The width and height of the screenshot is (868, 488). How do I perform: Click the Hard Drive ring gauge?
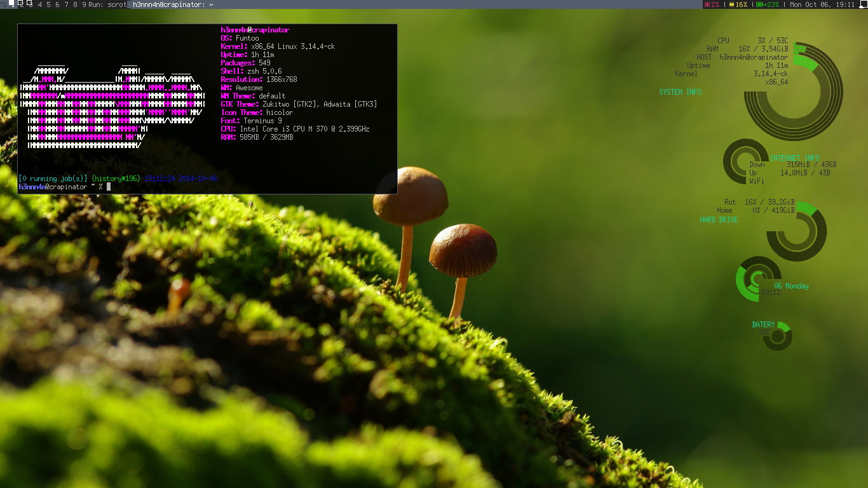coord(796,233)
